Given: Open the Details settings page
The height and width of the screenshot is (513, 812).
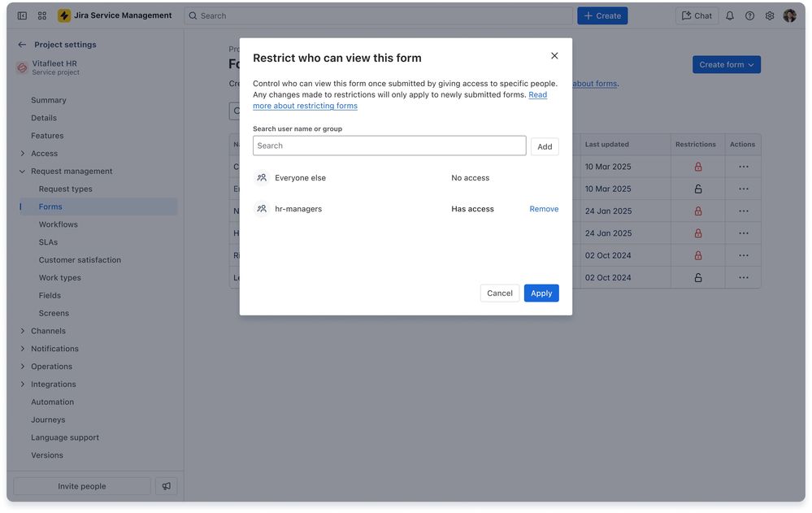Looking at the screenshot, I should 44,118.
